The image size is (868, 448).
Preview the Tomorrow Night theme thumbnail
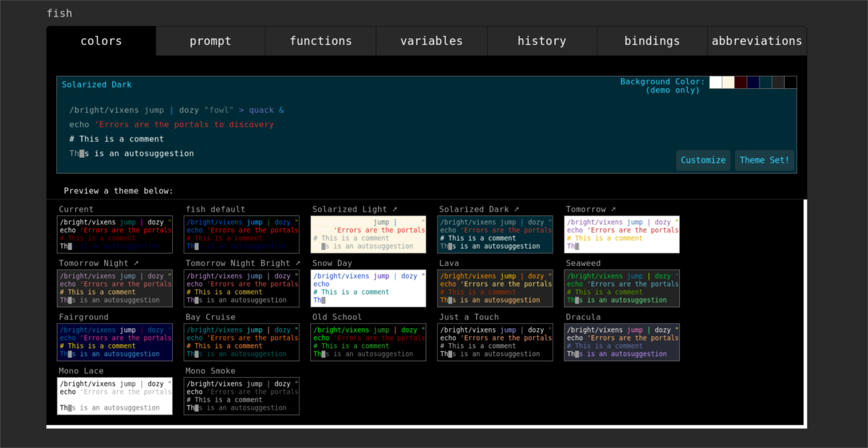pyautogui.click(x=115, y=288)
